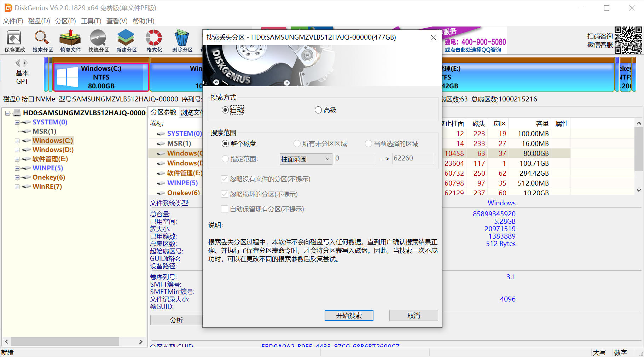
Task: Close the search lost partitions dialog
Action: 433,37
